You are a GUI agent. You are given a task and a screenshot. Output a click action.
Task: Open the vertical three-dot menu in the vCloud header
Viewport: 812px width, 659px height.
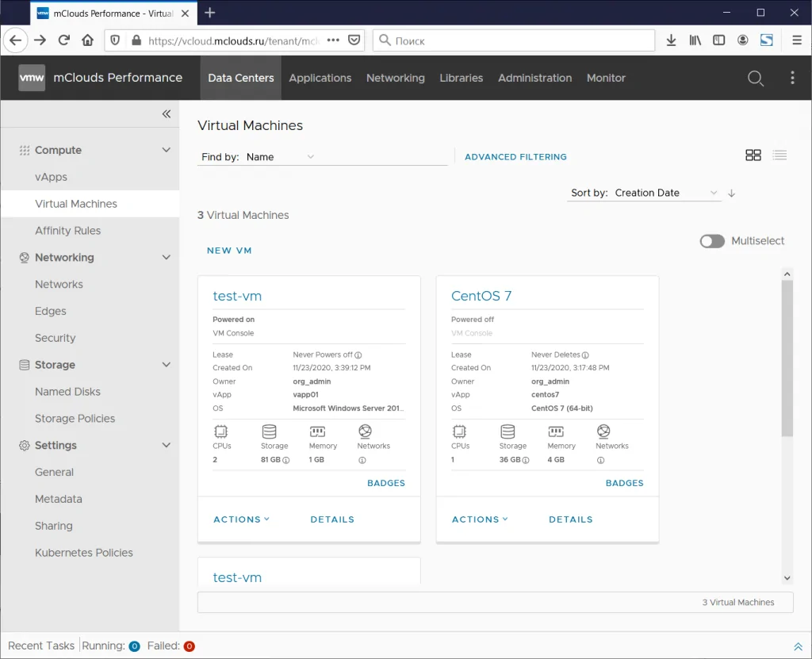pos(792,78)
